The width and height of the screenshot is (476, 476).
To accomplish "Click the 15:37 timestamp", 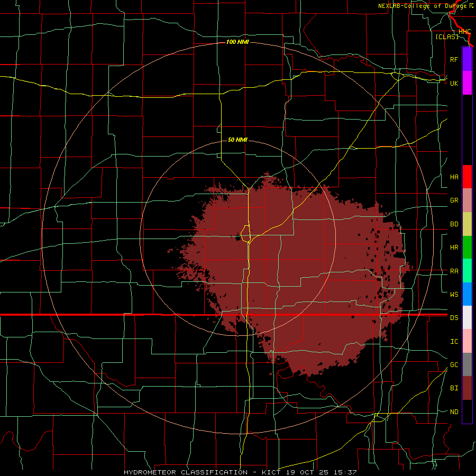I will click(x=345, y=472).
